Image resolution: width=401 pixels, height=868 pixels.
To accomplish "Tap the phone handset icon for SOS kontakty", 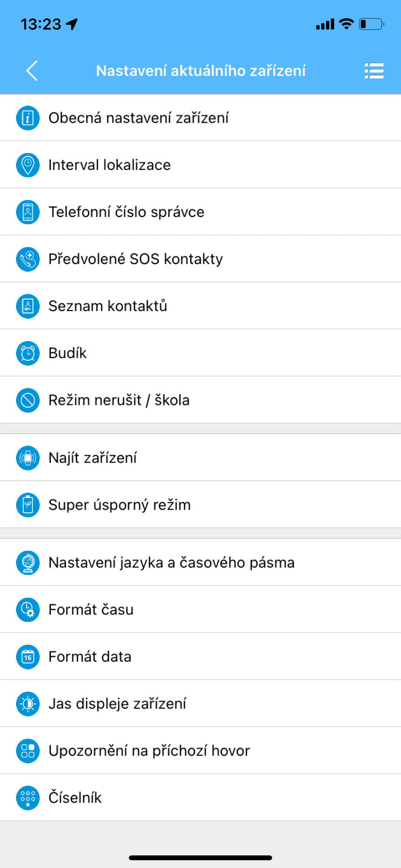I will click(28, 259).
